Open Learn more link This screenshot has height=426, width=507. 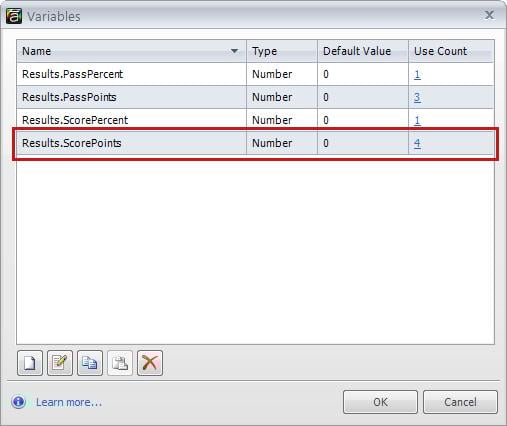click(69, 402)
